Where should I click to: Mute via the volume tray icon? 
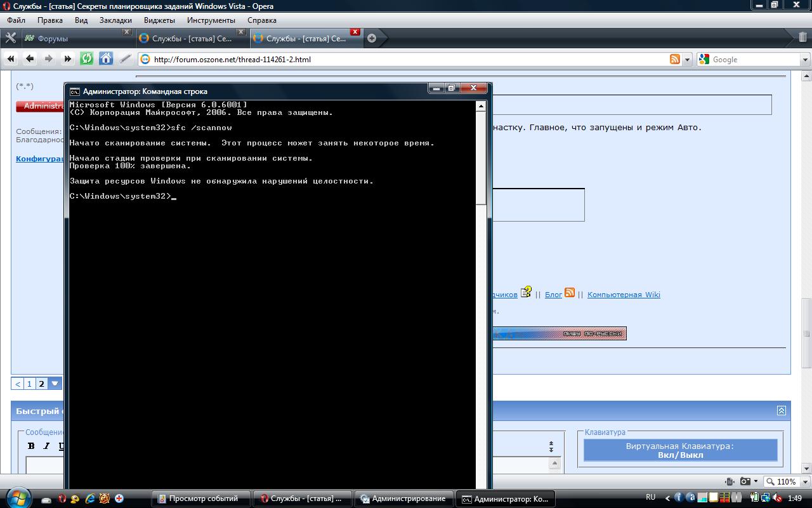pyautogui.click(x=777, y=498)
